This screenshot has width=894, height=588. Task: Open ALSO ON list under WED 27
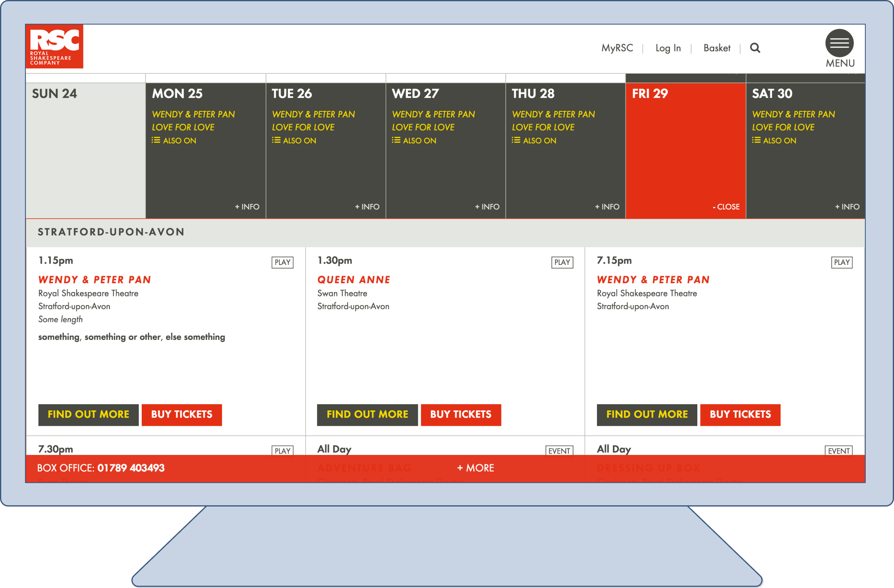coord(414,140)
